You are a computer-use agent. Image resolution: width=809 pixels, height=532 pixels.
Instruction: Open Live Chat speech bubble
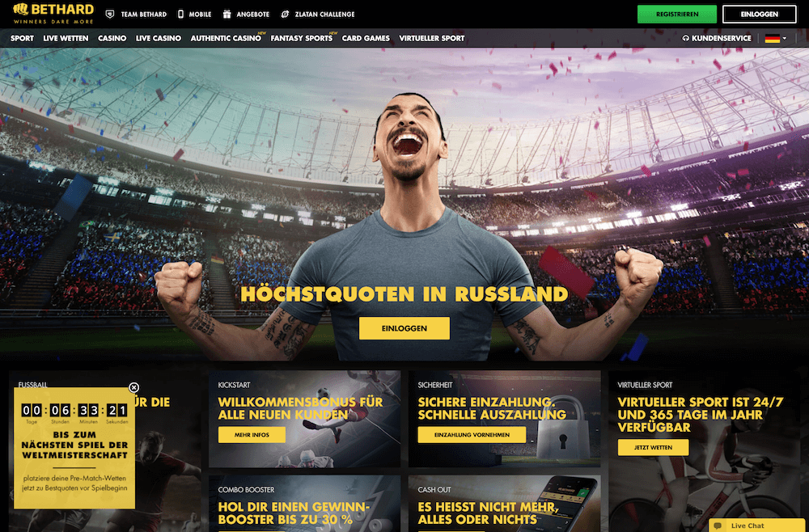(718, 526)
